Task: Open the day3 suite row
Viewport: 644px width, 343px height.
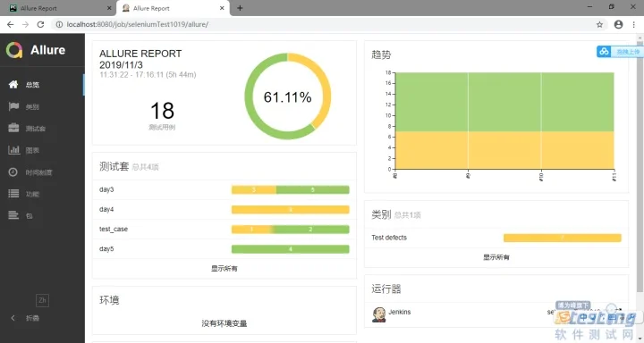Action: [x=225, y=189]
